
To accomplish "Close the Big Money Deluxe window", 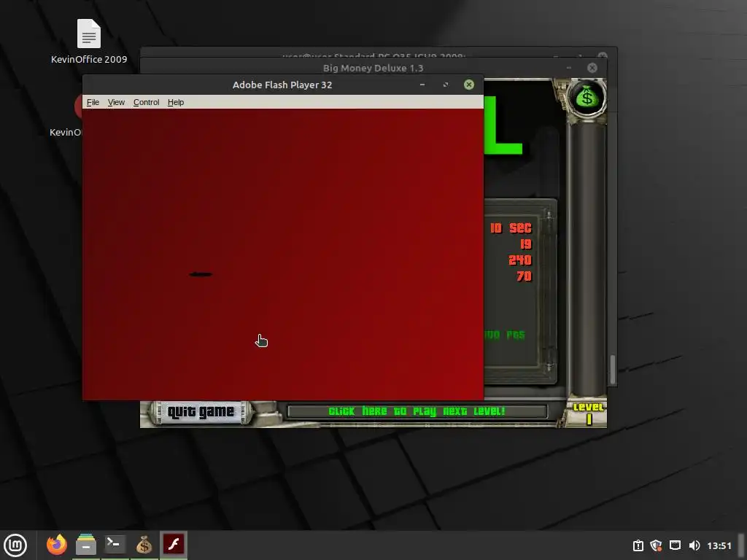I will click(592, 68).
